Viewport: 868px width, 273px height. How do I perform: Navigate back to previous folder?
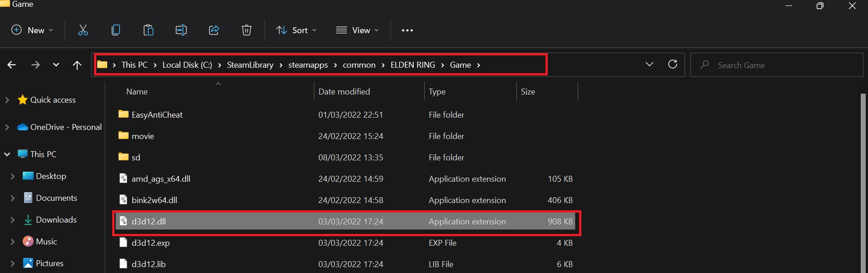click(12, 65)
